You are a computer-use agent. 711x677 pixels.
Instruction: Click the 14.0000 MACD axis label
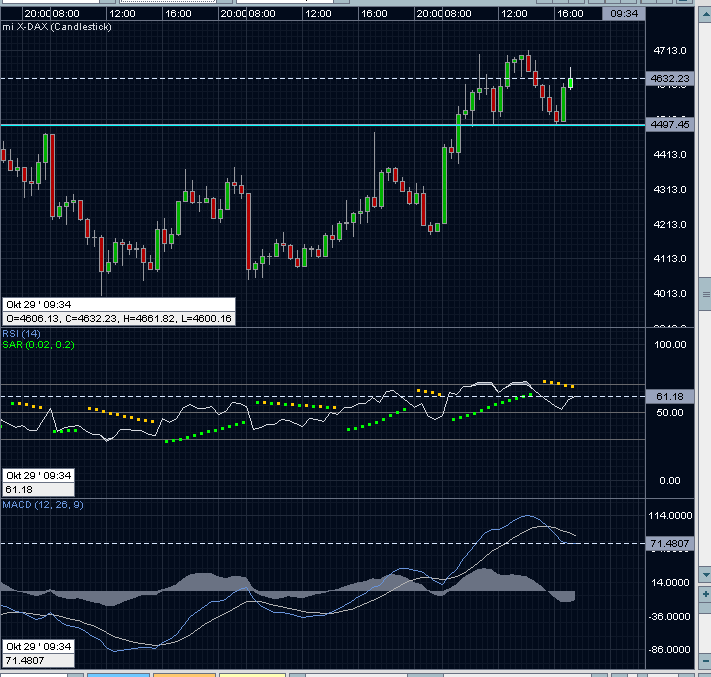tap(670, 582)
